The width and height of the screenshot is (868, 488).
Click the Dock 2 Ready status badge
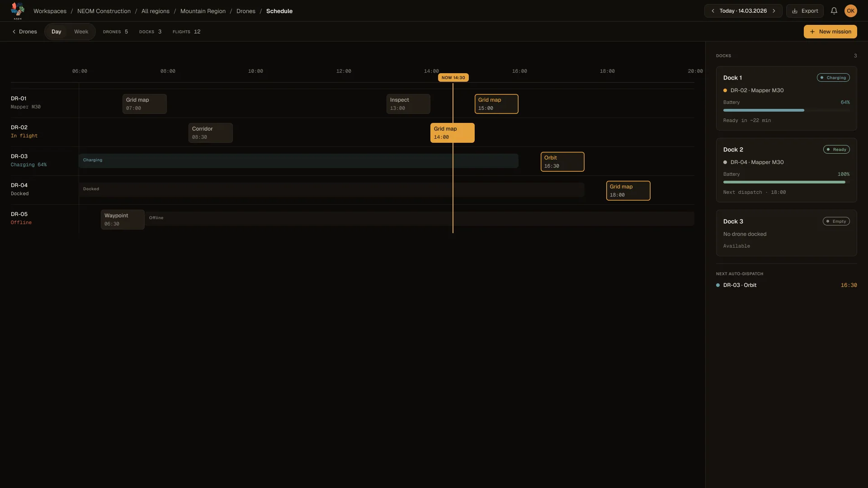point(836,150)
